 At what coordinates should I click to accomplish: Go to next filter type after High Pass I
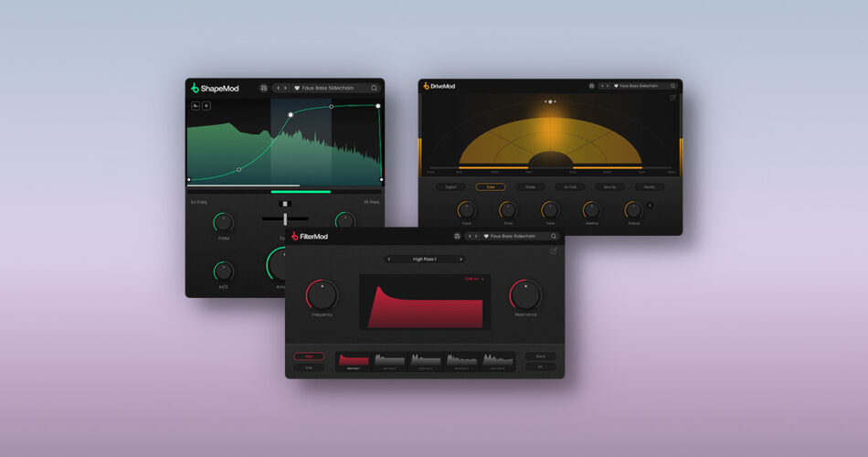pos(460,259)
